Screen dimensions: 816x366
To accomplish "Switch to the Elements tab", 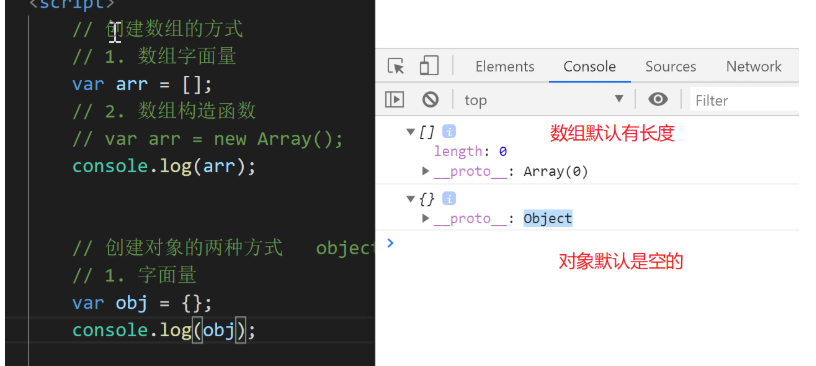I will pyautogui.click(x=505, y=67).
